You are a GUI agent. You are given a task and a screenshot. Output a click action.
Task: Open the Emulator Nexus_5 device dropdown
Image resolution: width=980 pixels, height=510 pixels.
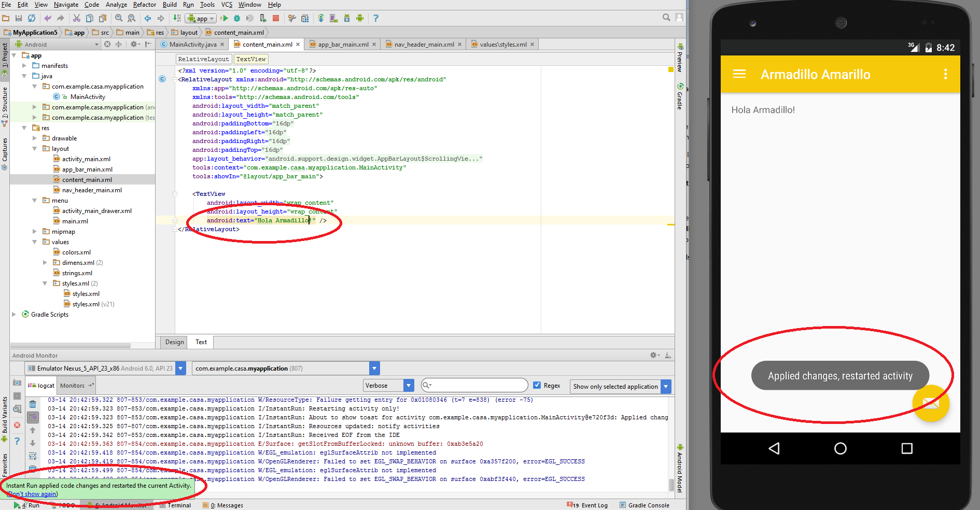(x=180, y=368)
